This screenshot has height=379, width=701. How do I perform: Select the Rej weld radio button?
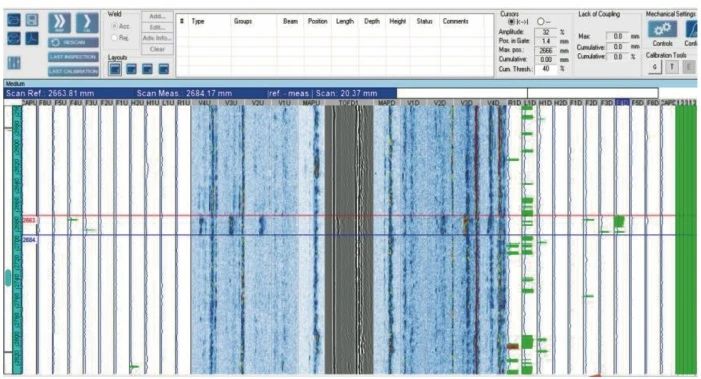115,38
